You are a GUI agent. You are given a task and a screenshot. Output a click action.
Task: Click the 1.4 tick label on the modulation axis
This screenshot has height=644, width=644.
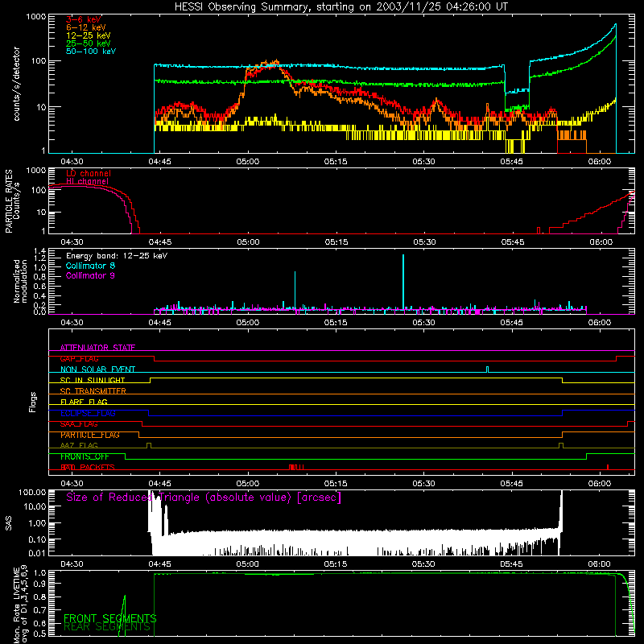(x=40, y=251)
